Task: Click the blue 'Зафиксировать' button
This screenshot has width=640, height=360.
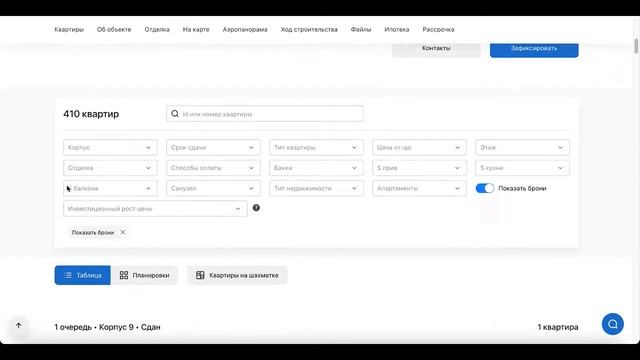Action: tap(534, 49)
